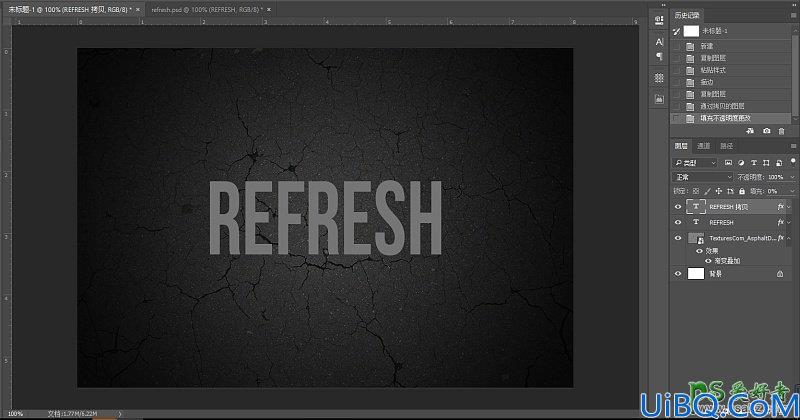Click fx icon on REFRESH layer
This screenshot has width=800, height=420.
[x=780, y=223]
